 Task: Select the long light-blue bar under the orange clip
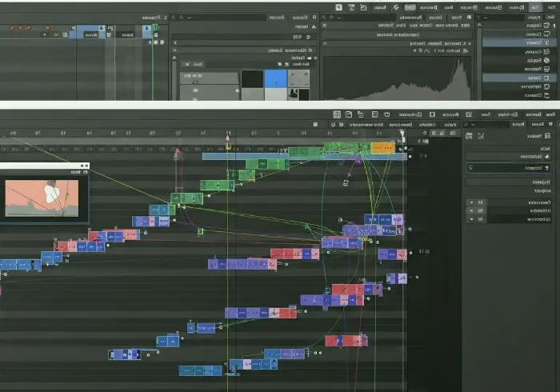coord(305,156)
